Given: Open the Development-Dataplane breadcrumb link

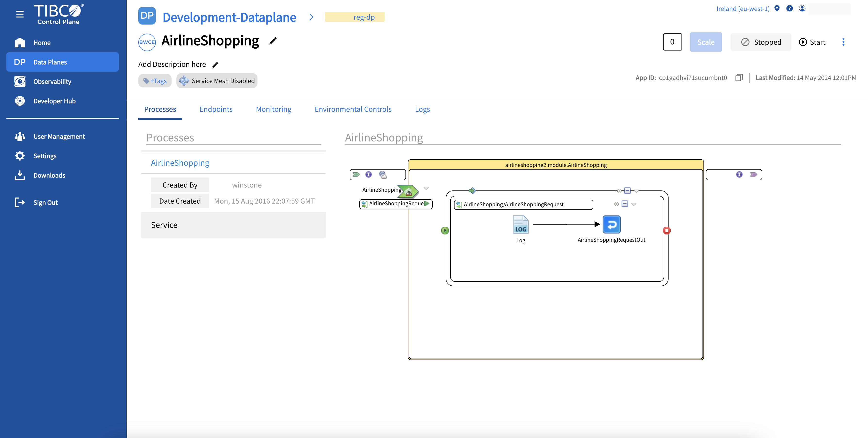Looking at the screenshot, I should [x=229, y=17].
